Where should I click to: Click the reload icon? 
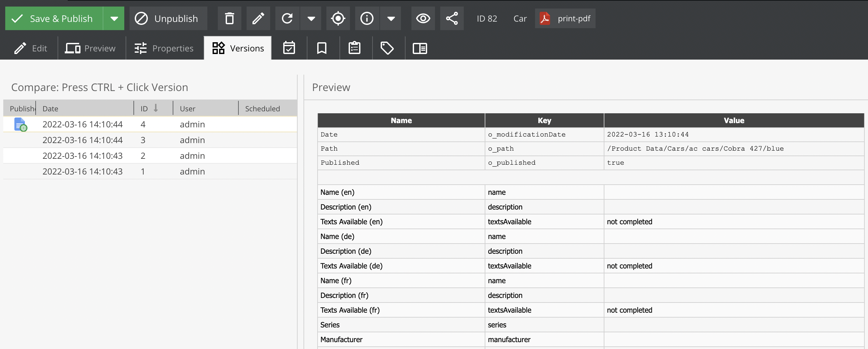point(287,19)
